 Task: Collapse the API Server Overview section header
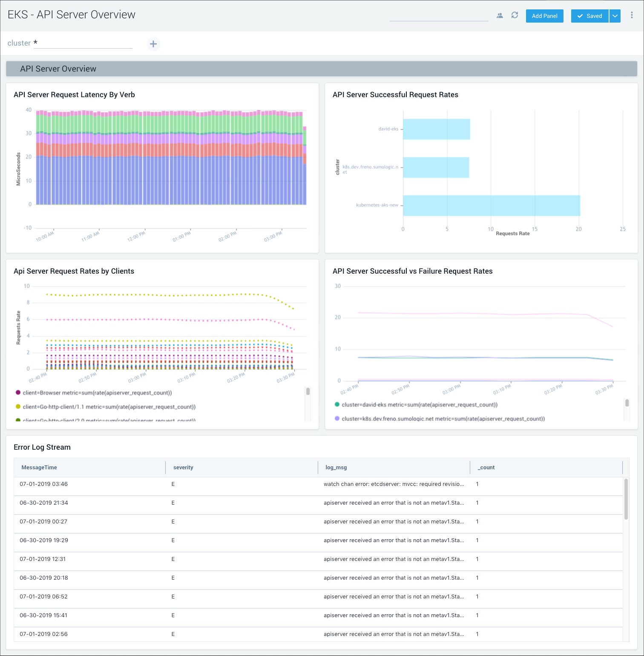coord(58,69)
